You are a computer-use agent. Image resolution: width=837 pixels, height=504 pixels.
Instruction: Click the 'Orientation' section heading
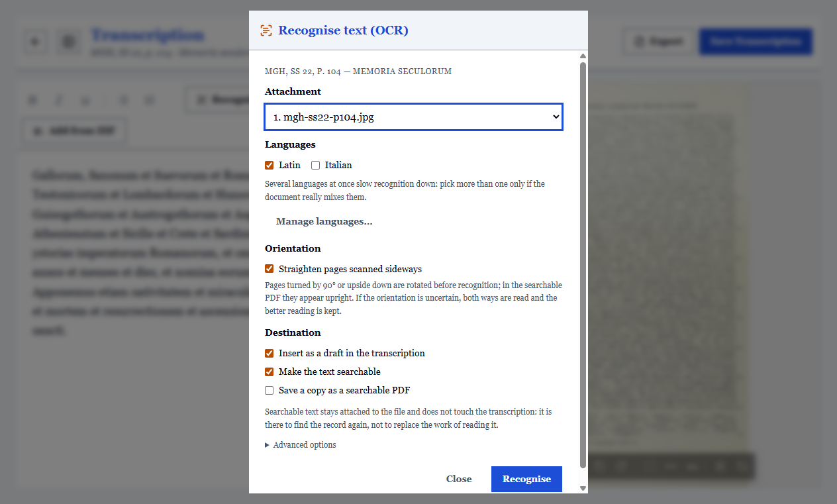point(293,248)
